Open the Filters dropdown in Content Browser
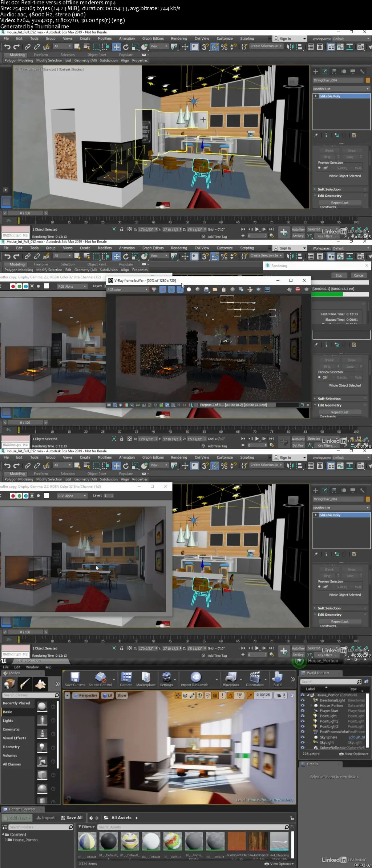 (86, 827)
